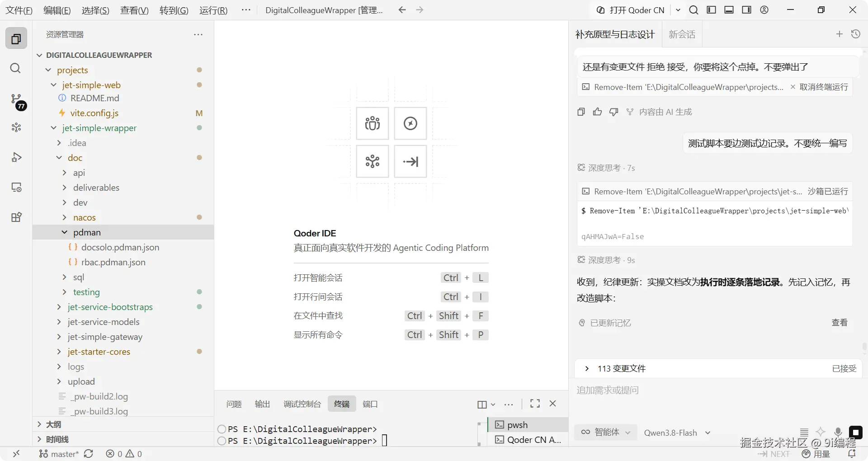Open the Extensions view
This screenshot has height=461, width=868.
pos(16,217)
